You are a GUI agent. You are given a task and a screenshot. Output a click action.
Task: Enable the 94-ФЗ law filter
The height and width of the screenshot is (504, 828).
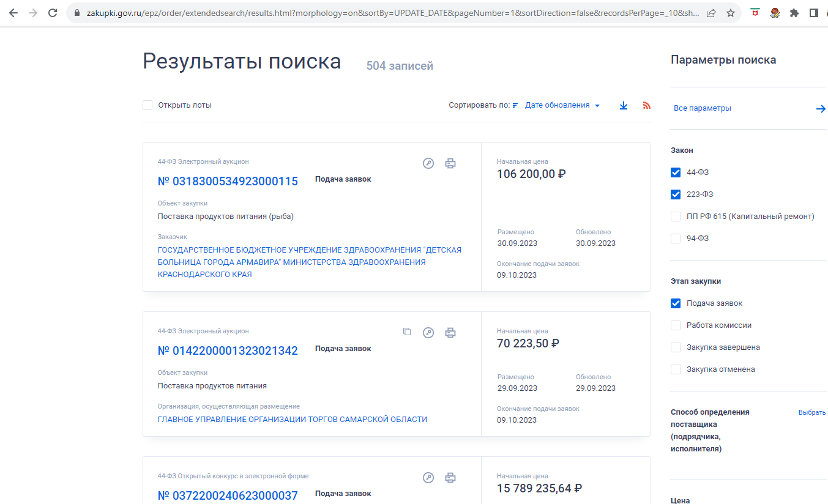[676, 239]
